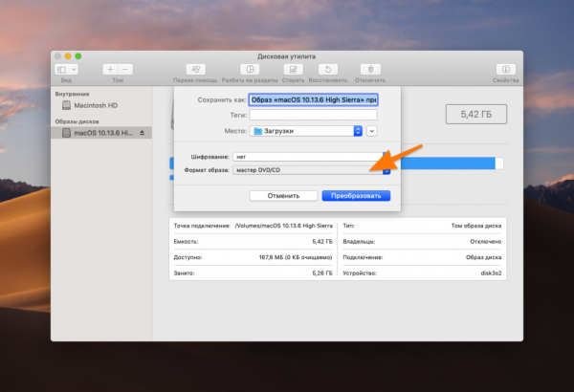574x392 pixels.
Task: Click the Доступно value 167,8 МБ
Action: point(296,257)
